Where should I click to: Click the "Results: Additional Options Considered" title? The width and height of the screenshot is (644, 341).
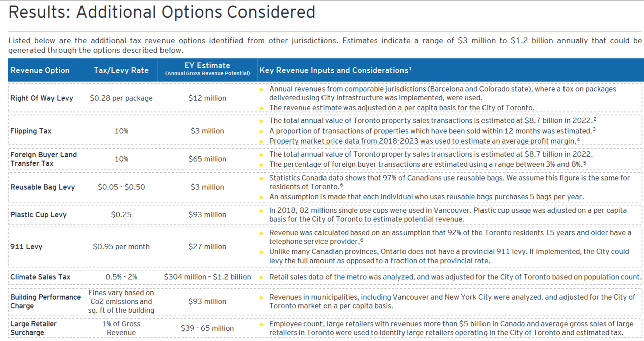tap(162, 12)
